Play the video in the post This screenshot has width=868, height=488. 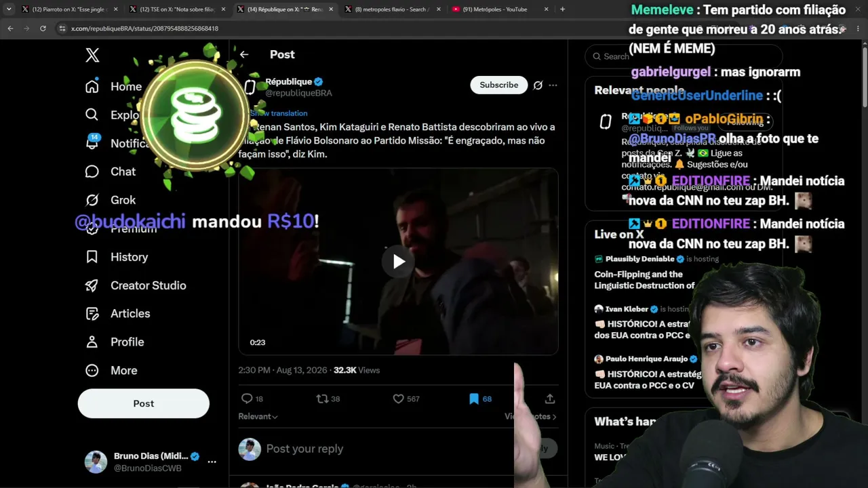tap(399, 262)
